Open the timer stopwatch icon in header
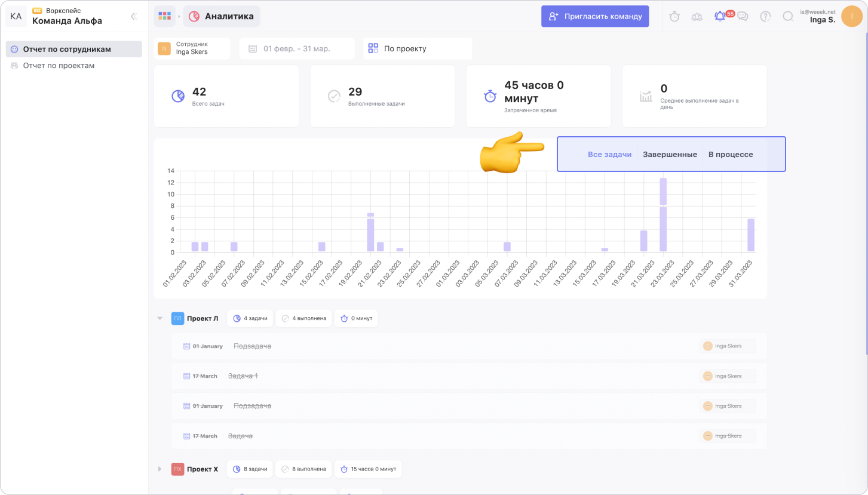868x495 pixels. [674, 17]
